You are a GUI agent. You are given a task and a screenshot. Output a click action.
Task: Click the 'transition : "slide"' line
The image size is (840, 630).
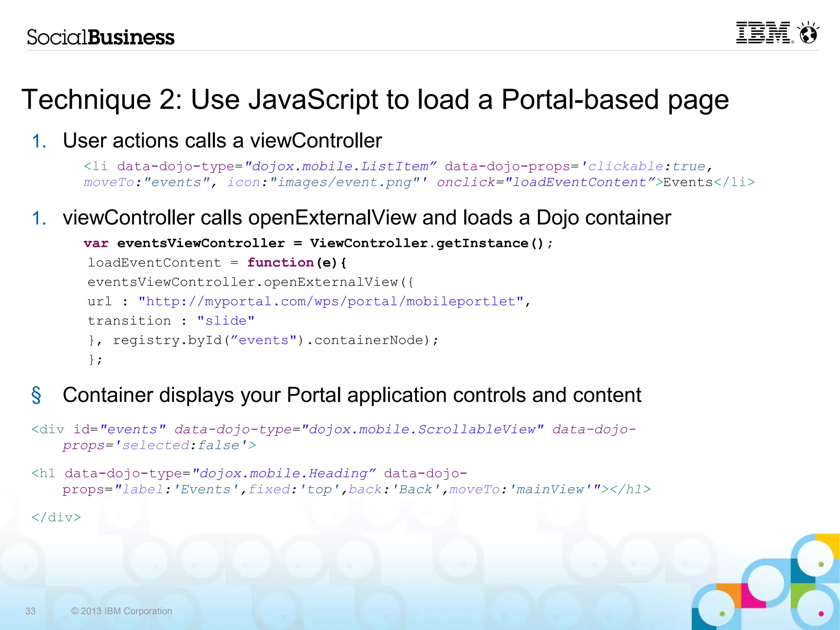171,321
